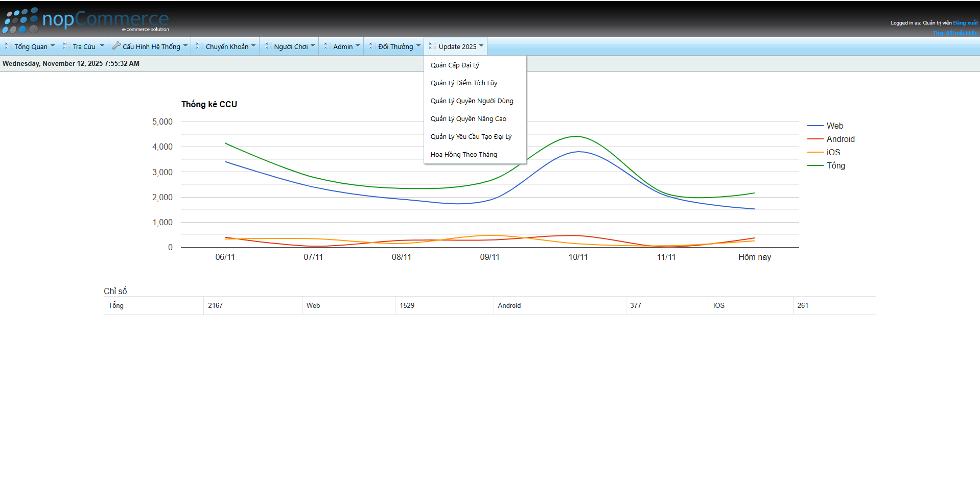Click the grid icon beside Đổi Thưởng
The height and width of the screenshot is (483, 980).
tap(372, 46)
